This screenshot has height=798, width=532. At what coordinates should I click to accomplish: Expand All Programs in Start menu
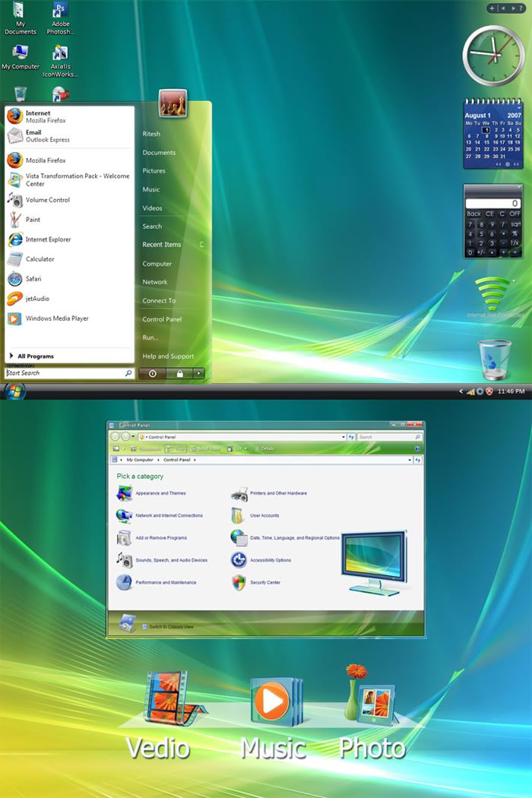pyautogui.click(x=32, y=356)
